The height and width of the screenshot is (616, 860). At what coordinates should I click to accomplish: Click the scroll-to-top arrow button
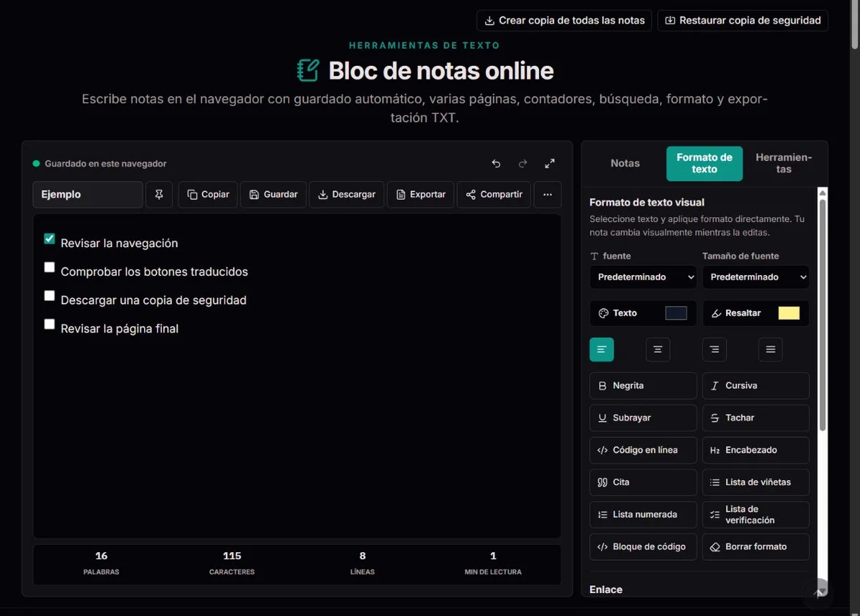coord(818,592)
